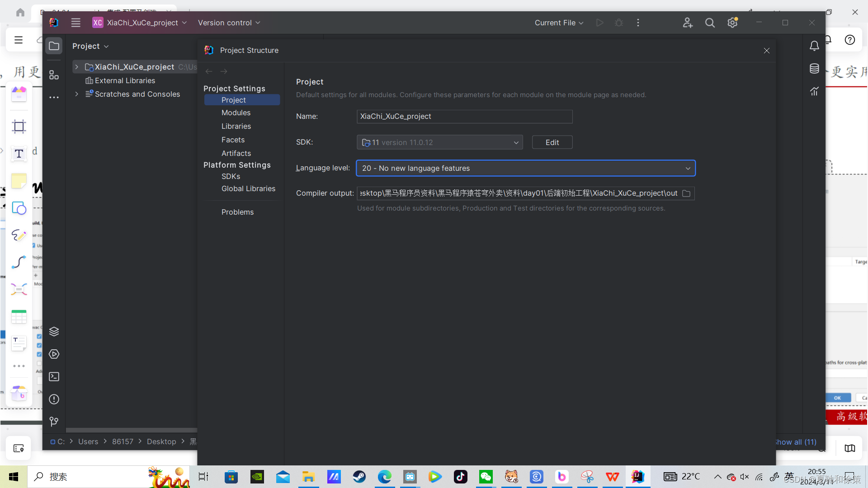This screenshot has width=868, height=488.
Task: Open IDE settings gear icon
Action: tap(732, 23)
